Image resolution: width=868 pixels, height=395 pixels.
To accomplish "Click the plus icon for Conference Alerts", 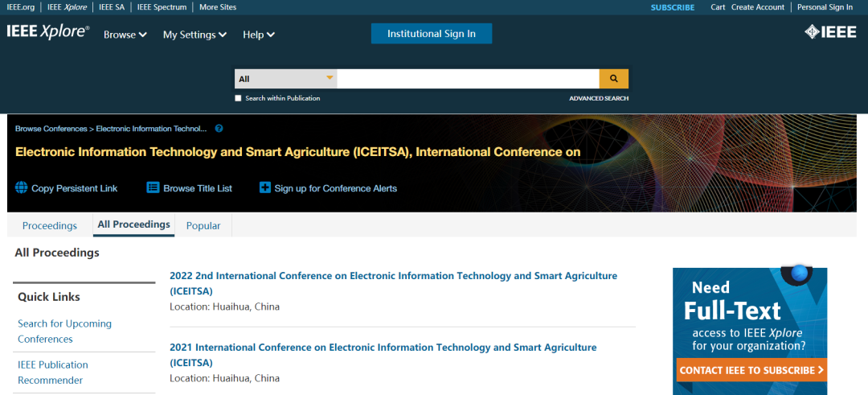I will [265, 187].
